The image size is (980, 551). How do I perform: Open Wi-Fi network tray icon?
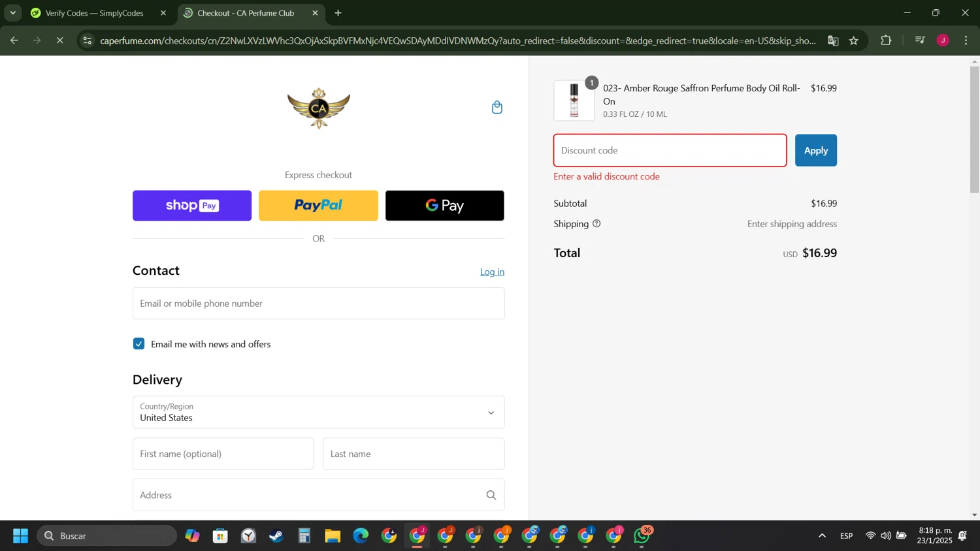(x=870, y=536)
